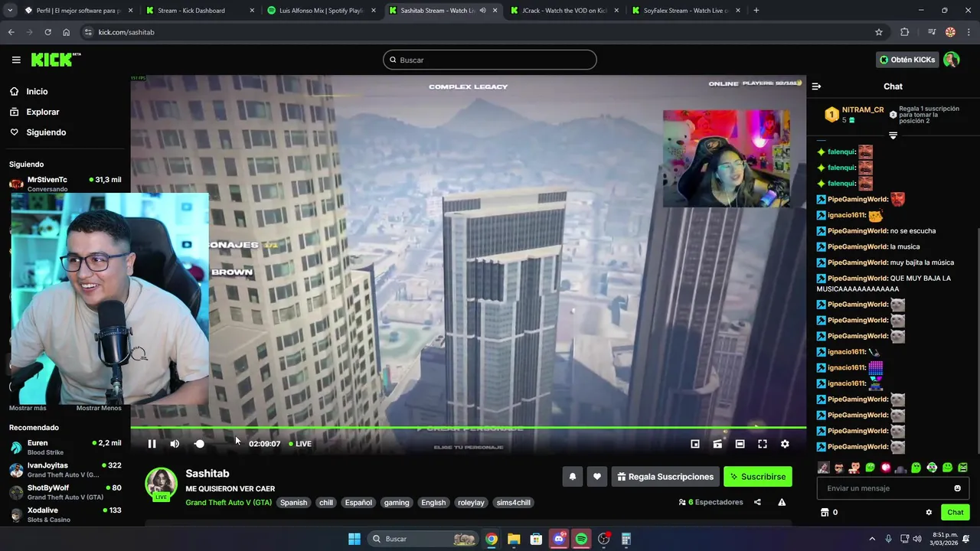Switch to Luis Alfonso Mix Spotify tab
The image size is (980, 551).
pos(322,11)
